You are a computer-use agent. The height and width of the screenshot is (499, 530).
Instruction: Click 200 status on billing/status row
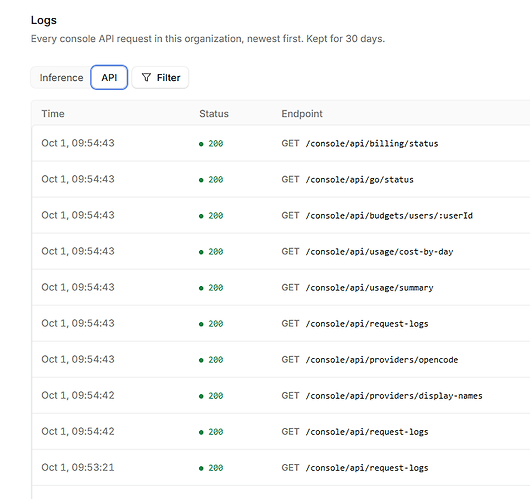point(211,144)
